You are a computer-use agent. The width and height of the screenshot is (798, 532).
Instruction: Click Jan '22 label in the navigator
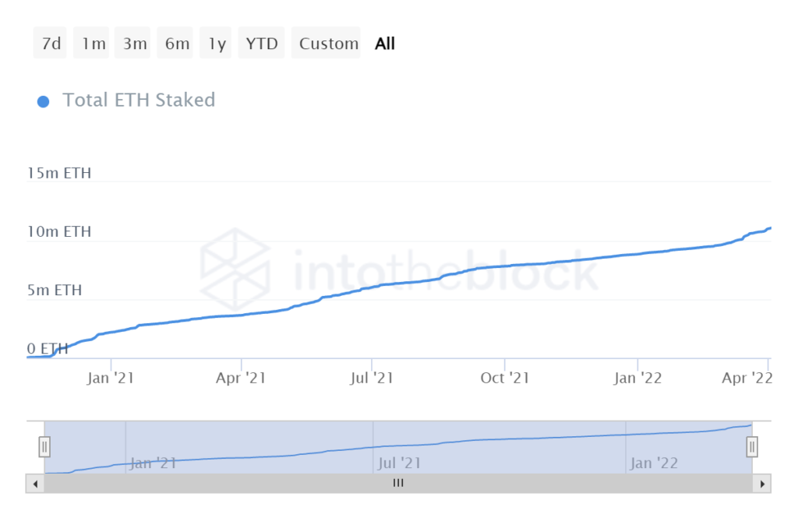pos(654,463)
